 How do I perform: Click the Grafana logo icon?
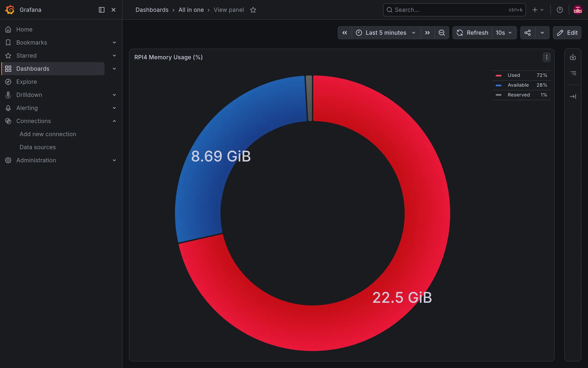pos(10,10)
